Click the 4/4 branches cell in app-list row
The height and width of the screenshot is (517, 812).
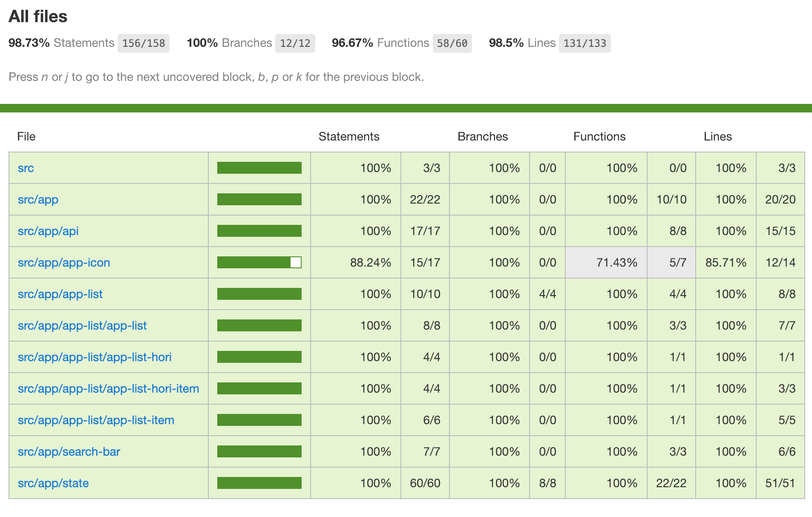coord(547,294)
